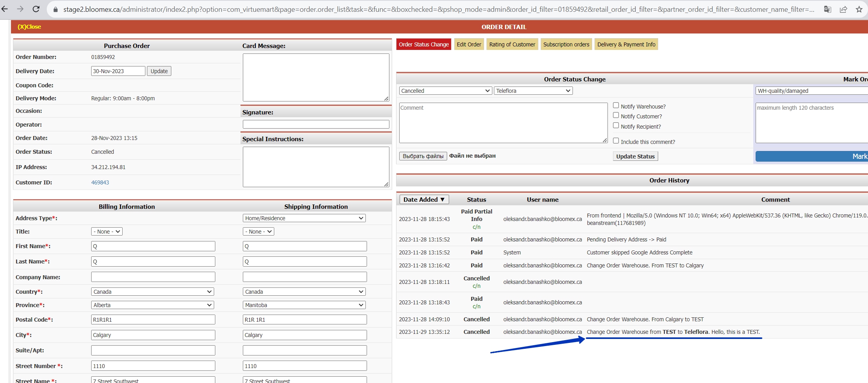Open the WH-quality/damaged reason dropdown

point(811,91)
